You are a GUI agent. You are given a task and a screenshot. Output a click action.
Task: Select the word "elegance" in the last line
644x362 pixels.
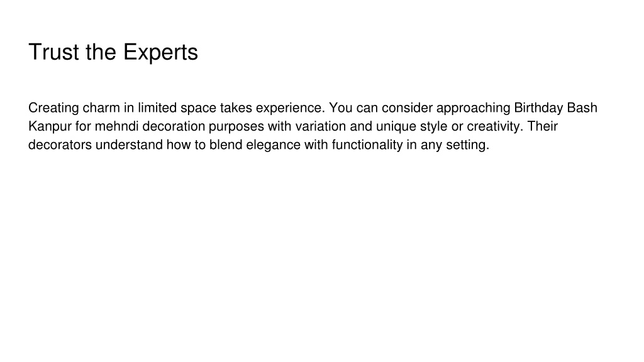click(273, 145)
